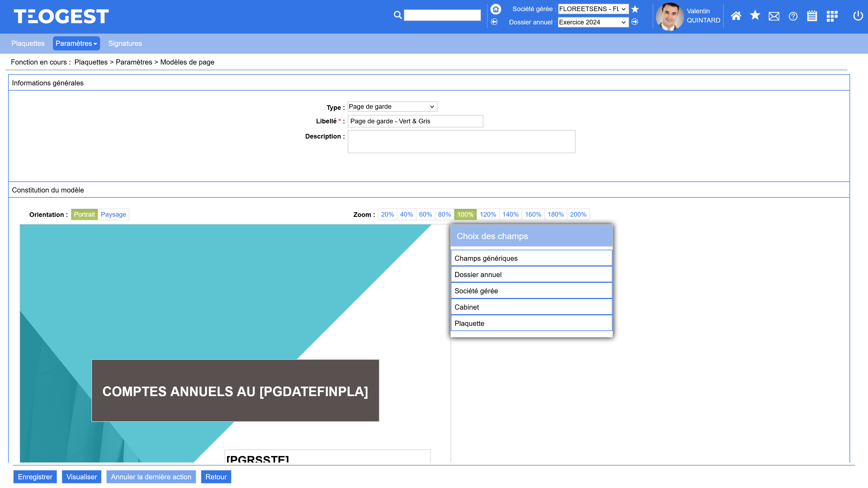Switch to the Signatures tab

pos(125,43)
